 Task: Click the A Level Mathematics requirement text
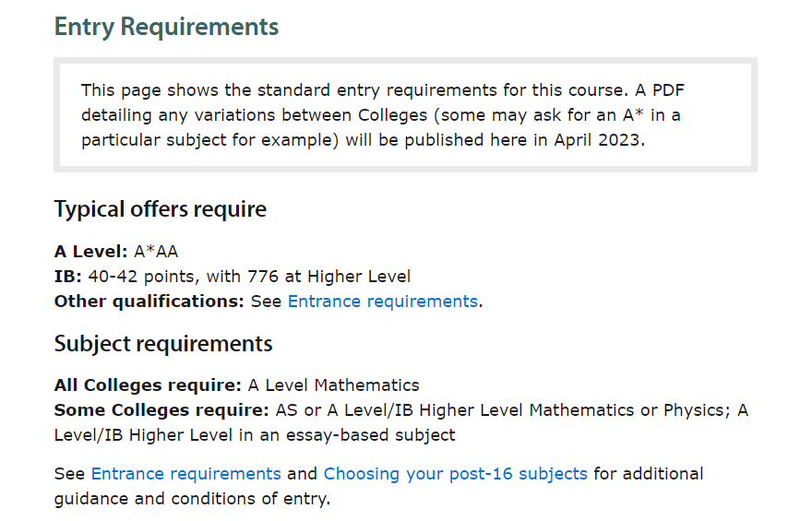333,385
